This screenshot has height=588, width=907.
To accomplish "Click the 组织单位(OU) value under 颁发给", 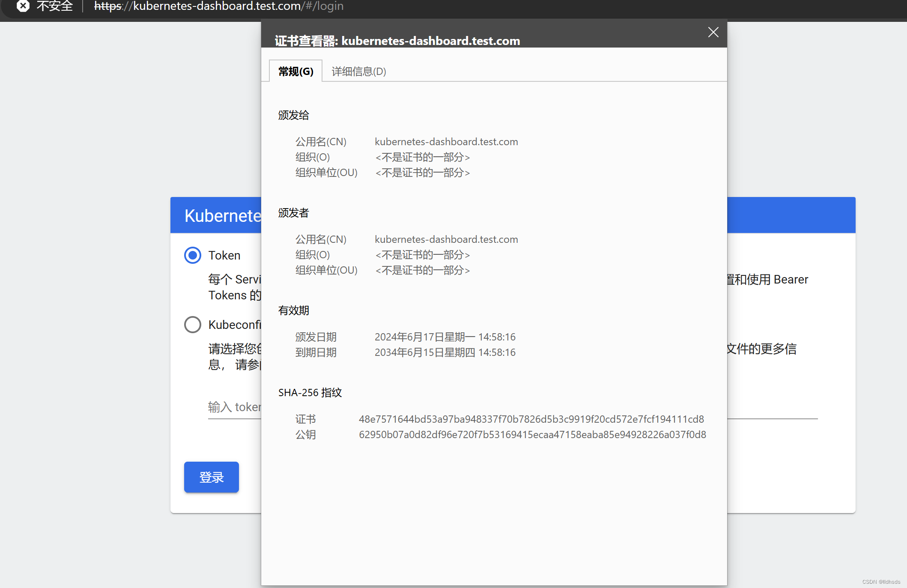I will tap(423, 173).
